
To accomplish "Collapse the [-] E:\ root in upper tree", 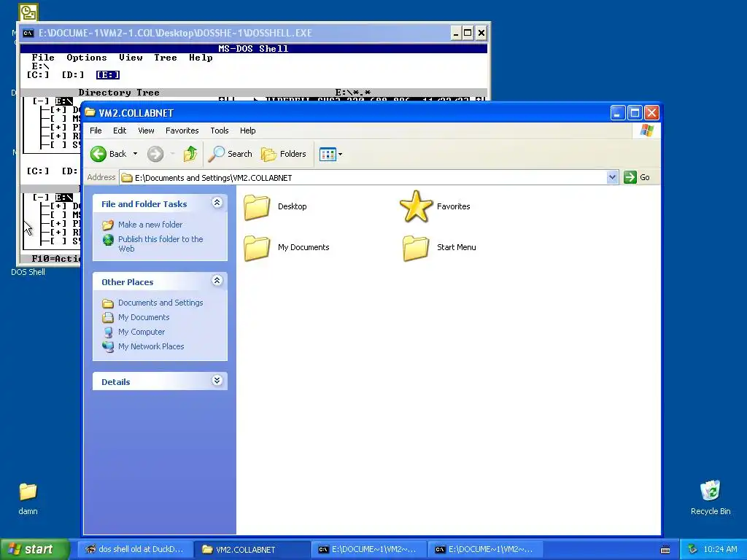I will (41, 101).
